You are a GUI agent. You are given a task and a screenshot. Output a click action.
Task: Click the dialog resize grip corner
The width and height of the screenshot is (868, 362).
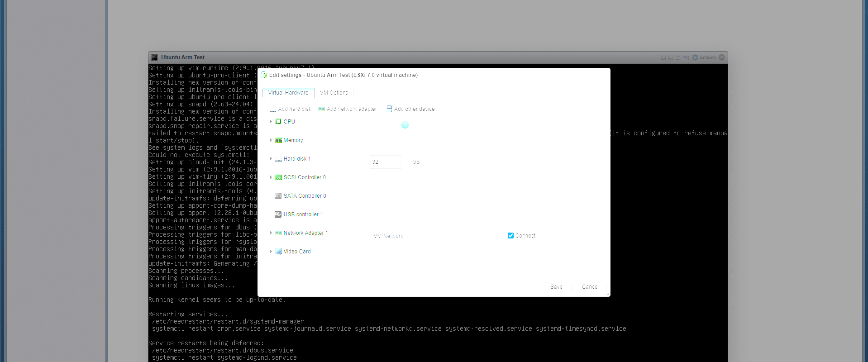coord(608,295)
